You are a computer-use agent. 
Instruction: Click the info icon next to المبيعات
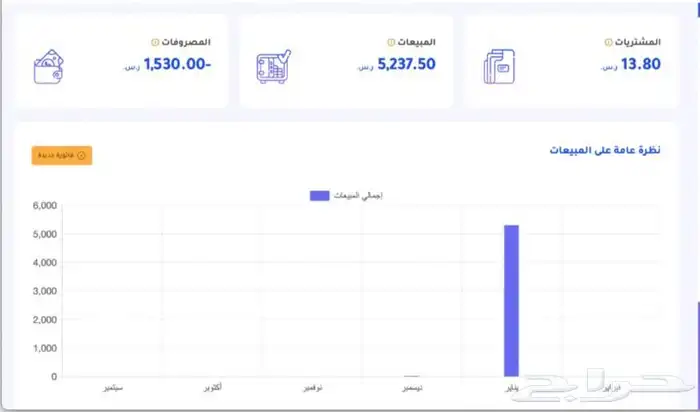click(391, 42)
